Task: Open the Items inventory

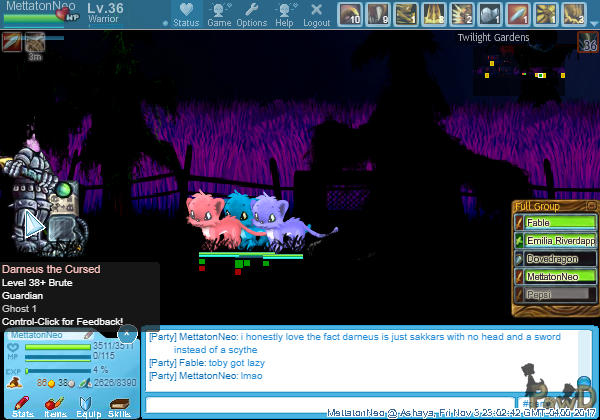Action: point(55,405)
